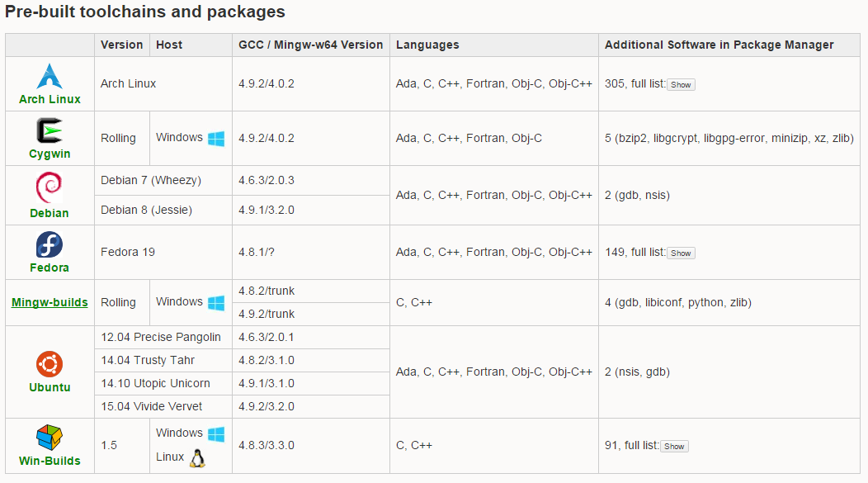Click the Win-Builds box logo
868x483 pixels.
[x=50, y=438]
